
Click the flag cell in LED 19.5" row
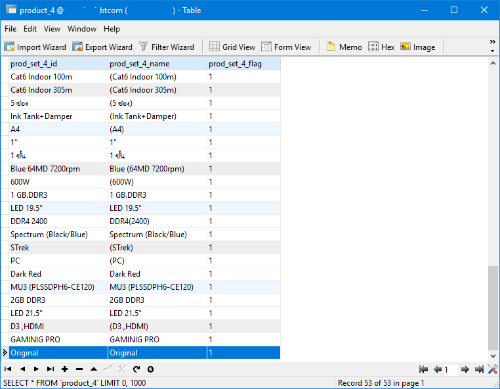244,208
